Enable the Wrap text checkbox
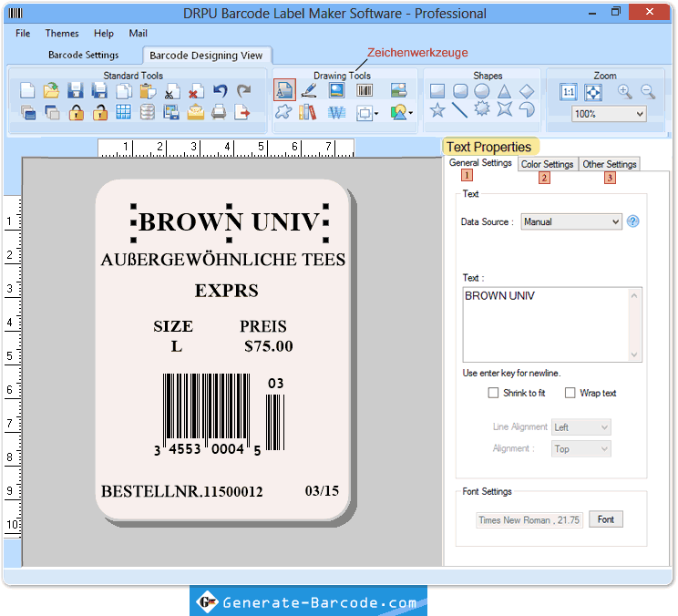The height and width of the screenshot is (616, 678). tap(570, 393)
